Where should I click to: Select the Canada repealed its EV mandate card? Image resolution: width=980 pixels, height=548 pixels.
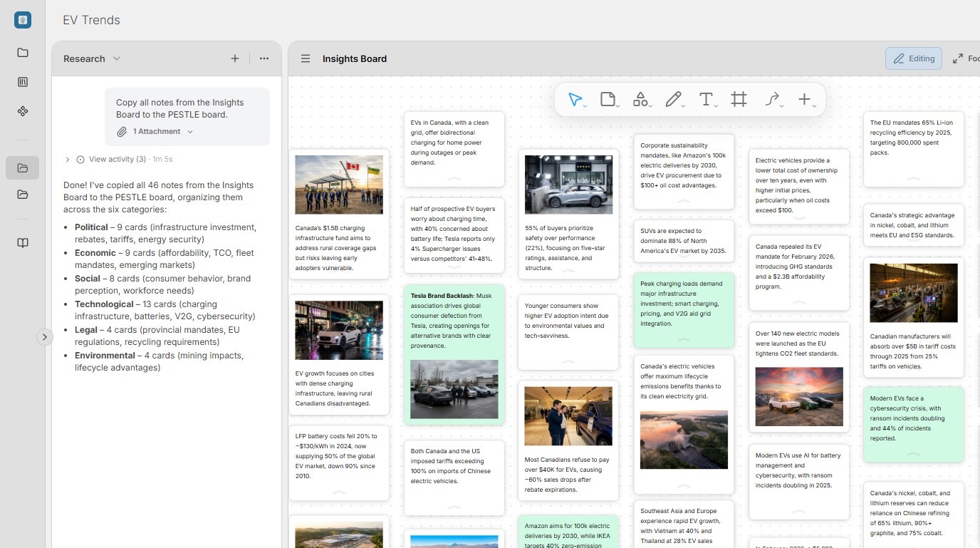tap(799, 273)
